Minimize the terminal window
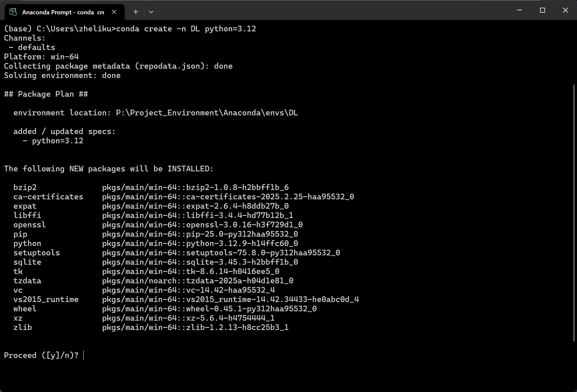 point(519,10)
